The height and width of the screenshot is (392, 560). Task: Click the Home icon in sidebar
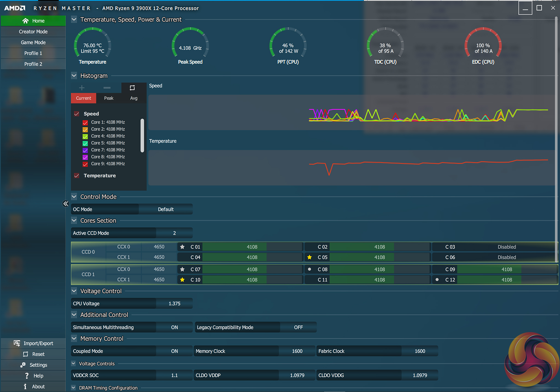click(x=25, y=21)
